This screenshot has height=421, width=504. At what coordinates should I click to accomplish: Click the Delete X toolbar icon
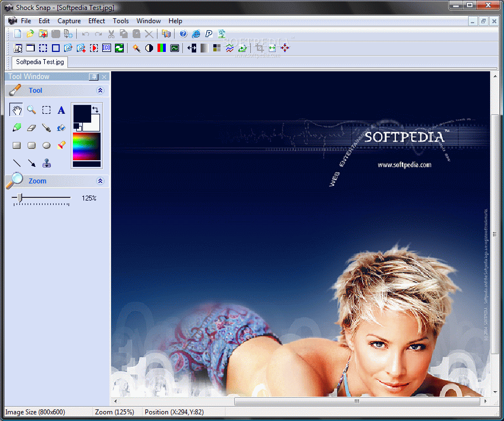[149, 34]
